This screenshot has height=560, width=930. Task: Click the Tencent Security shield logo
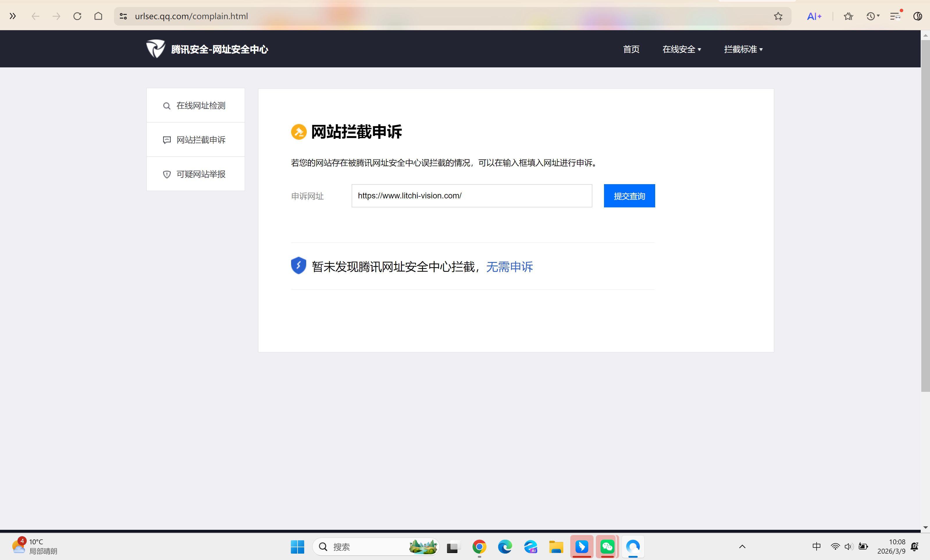(x=156, y=49)
